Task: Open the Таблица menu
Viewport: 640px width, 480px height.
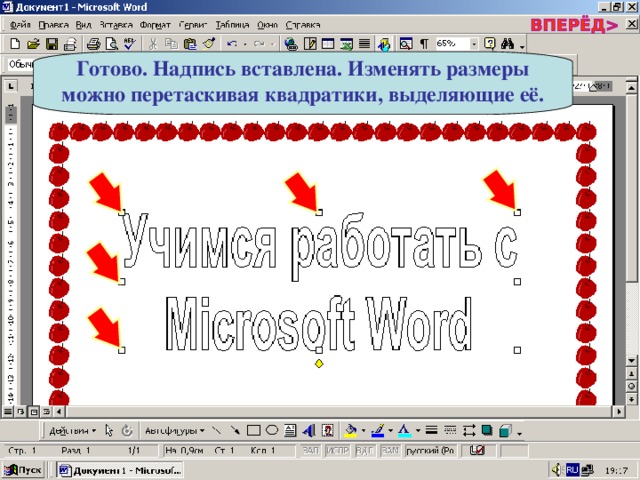Action: click(232, 25)
